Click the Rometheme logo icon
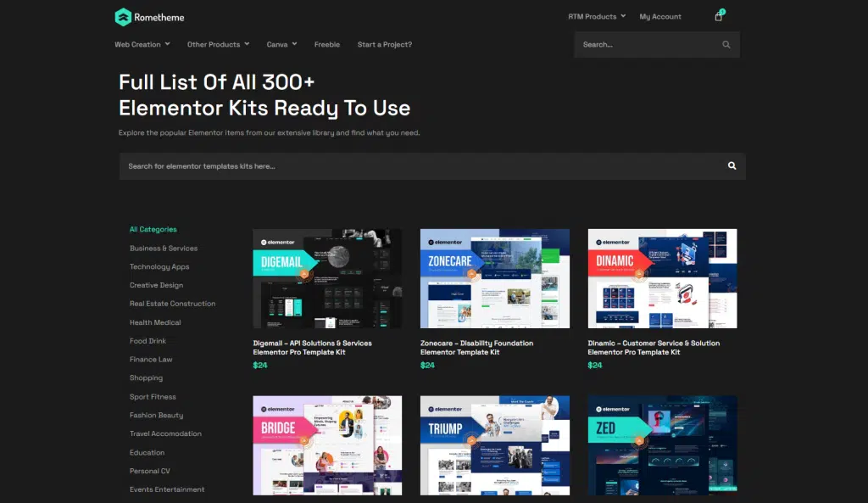 [x=123, y=17]
